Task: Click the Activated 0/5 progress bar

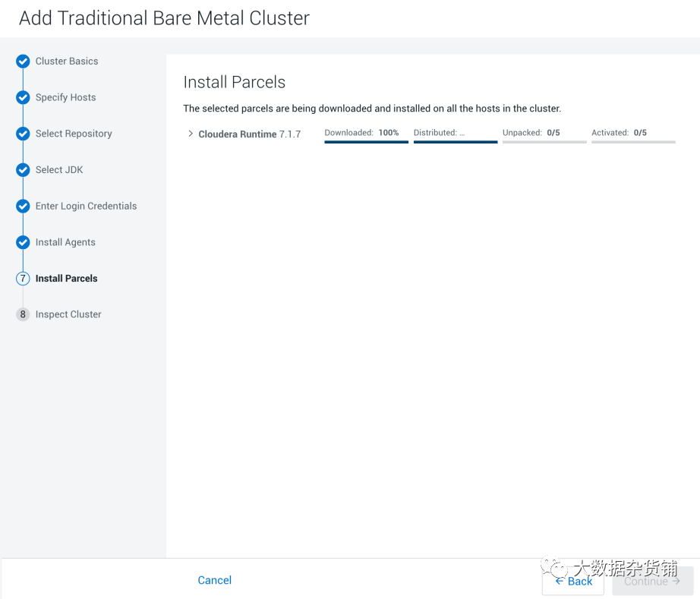Action: [x=633, y=141]
